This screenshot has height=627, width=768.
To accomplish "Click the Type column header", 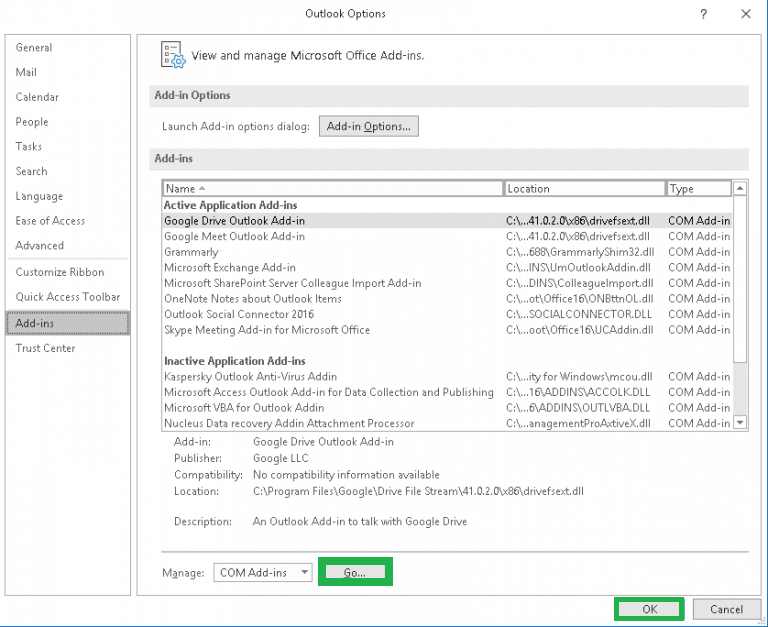I will pyautogui.click(x=699, y=189).
